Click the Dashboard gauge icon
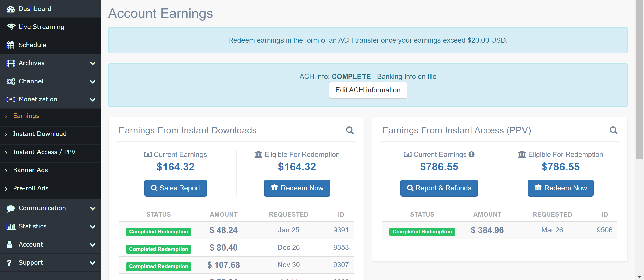Image resolution: width=644 pixels, height=280 pixels. pyautogui.click(x=11, y=9)
